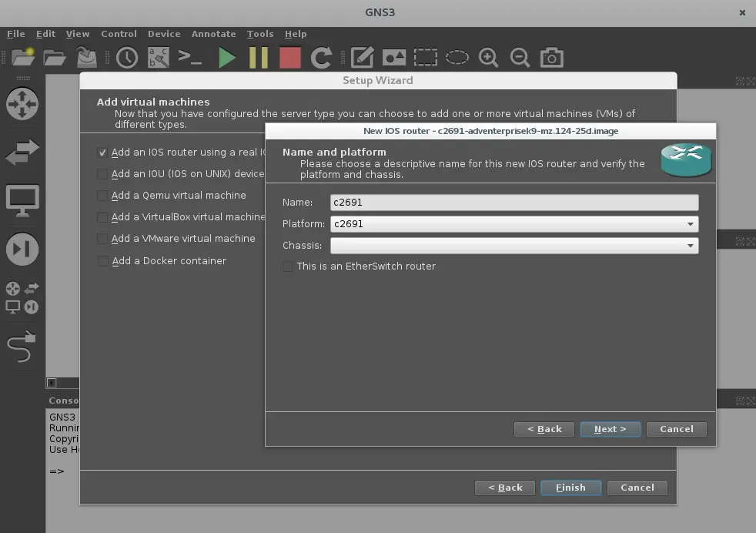The width and height of the screenshot is (756, 533).
Task: Browse end devices monitor icon
Action: [x=22, y=201]
